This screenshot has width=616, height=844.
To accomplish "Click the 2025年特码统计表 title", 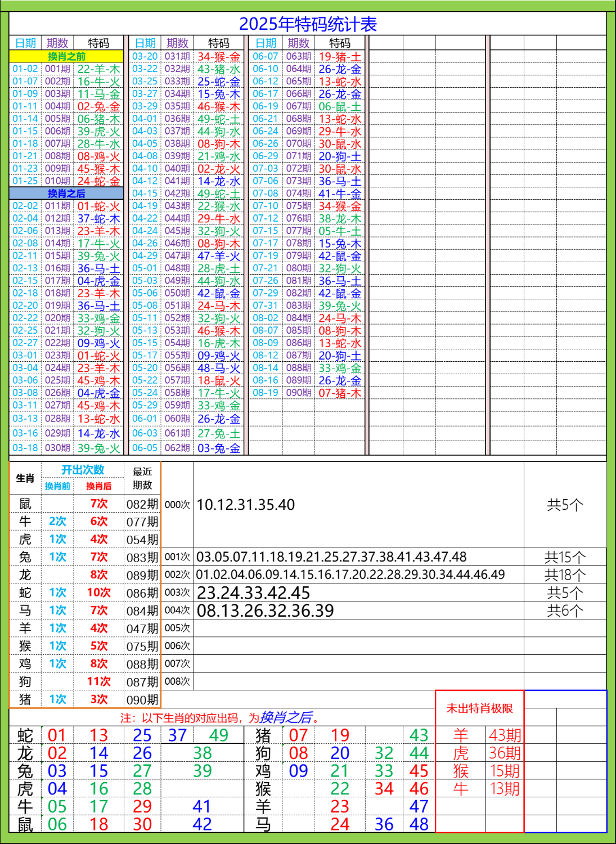I will click(x=308, y=24).
